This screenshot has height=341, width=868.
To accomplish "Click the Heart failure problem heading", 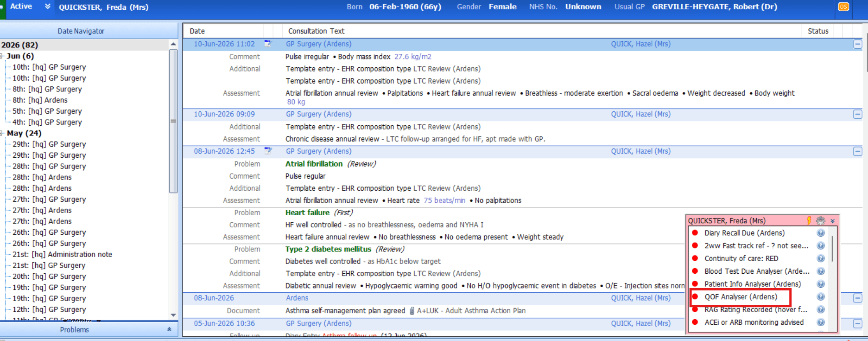I will (307, 212).
